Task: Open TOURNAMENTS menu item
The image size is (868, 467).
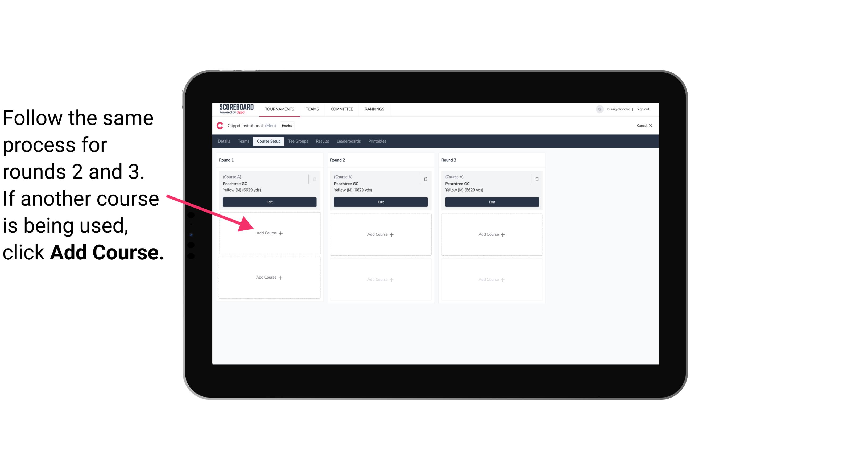Action: point(279,109)
